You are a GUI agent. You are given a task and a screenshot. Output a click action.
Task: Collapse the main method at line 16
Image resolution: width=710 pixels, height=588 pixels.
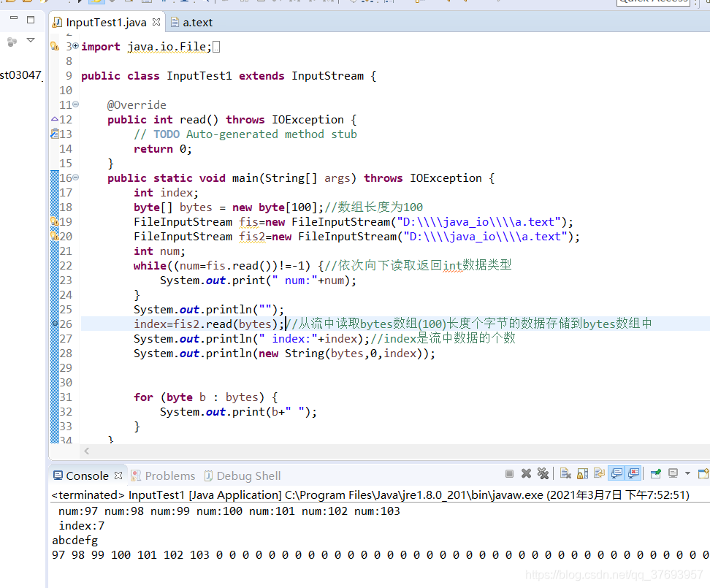(76, 177)
